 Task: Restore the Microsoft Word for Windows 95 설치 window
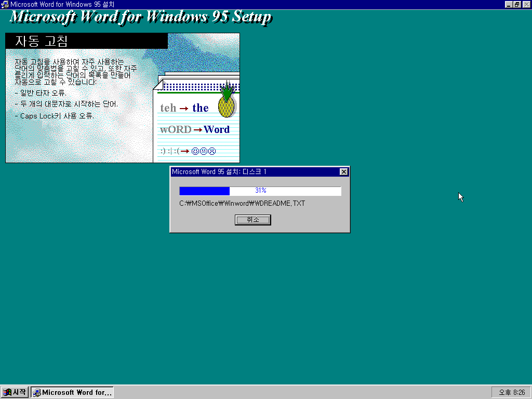(517, 4)
